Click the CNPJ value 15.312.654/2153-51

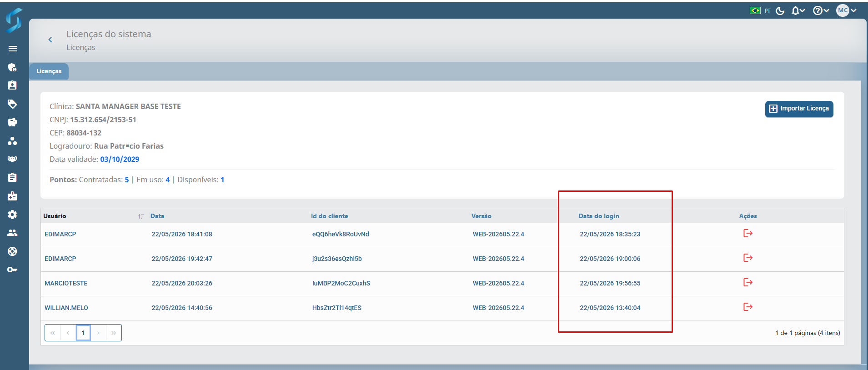(x=103, y=120)
